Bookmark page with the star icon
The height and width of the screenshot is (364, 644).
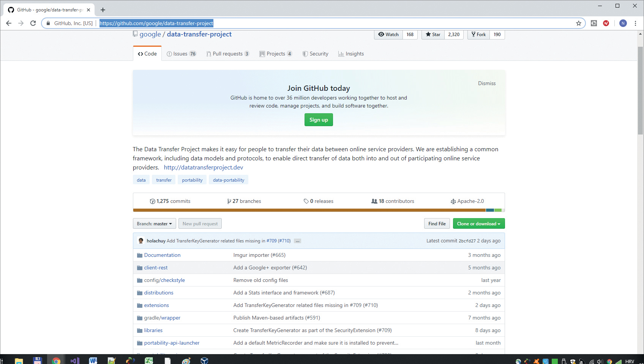578,23
